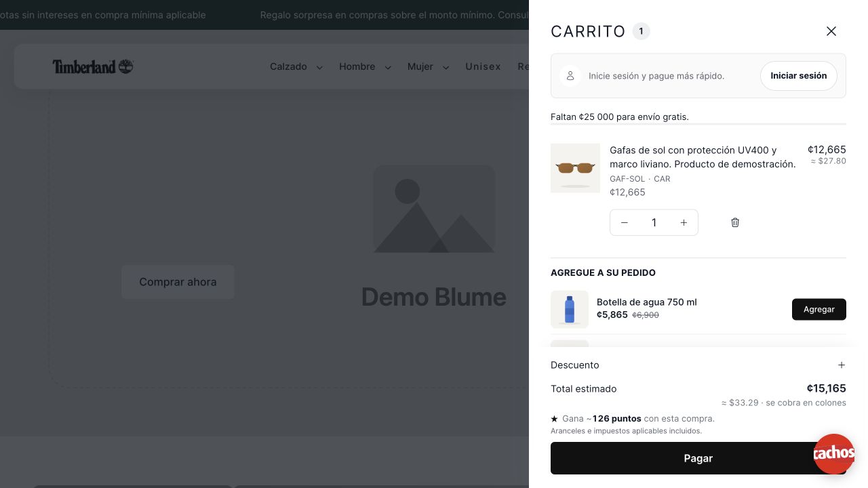
Task: Click the quantity field showing 1
Action: click(x=654, y=222)
